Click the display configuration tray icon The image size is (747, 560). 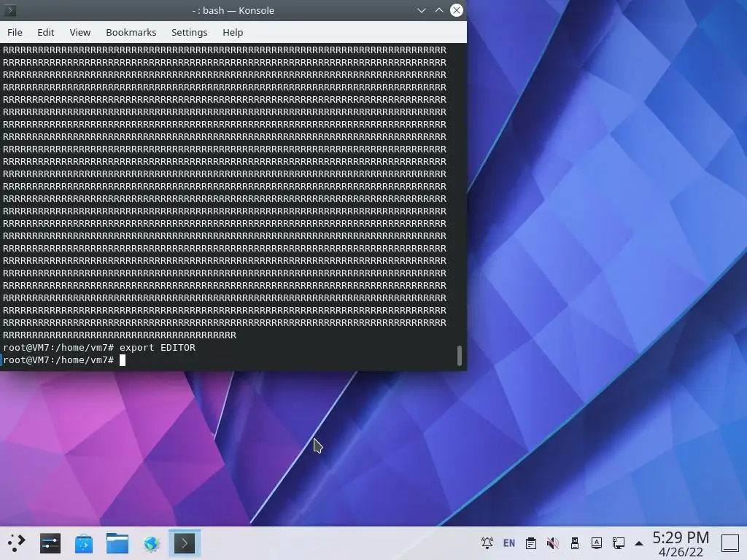597,542
